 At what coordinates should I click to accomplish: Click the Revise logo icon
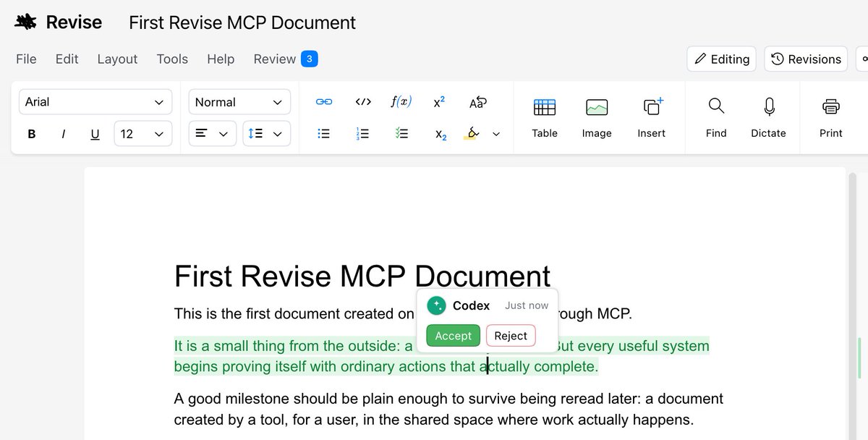click(x=26, y=22)
